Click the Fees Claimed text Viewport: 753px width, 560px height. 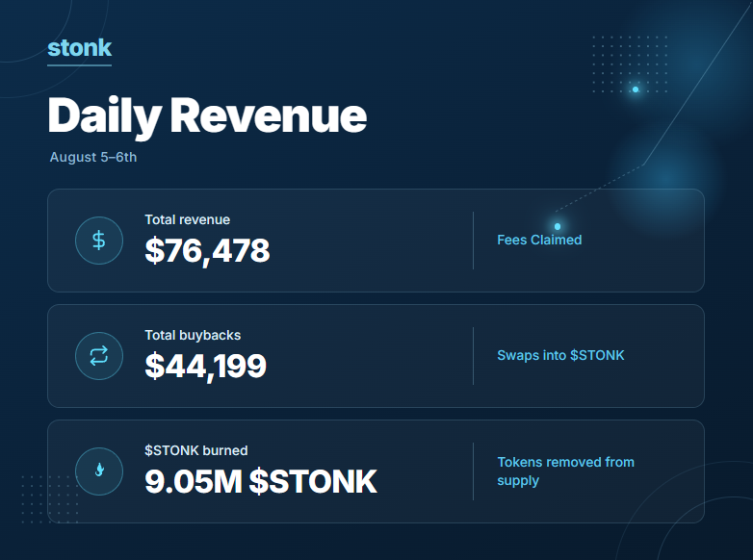539,240
